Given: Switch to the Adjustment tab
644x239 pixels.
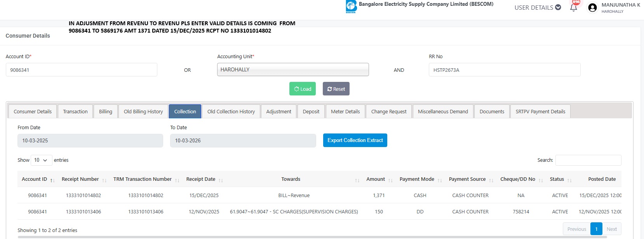Looking at the screenshot, I should click(x=278, y=111).
